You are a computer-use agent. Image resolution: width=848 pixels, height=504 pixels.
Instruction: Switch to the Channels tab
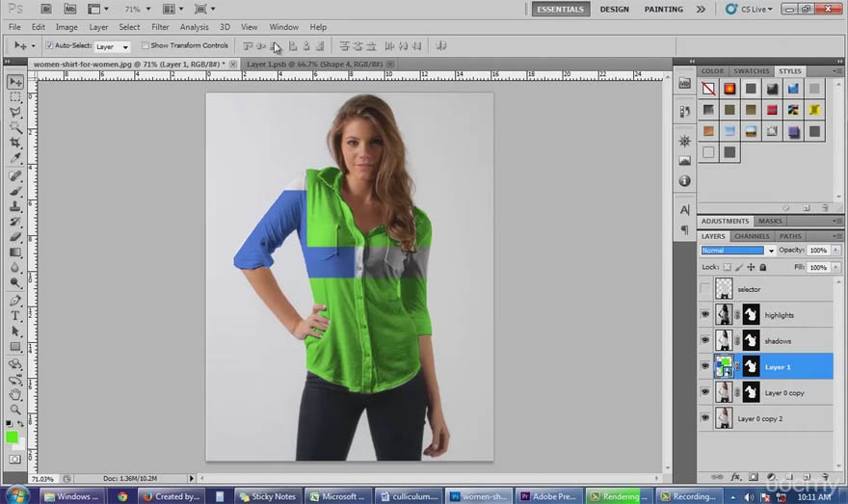(752, 236)
